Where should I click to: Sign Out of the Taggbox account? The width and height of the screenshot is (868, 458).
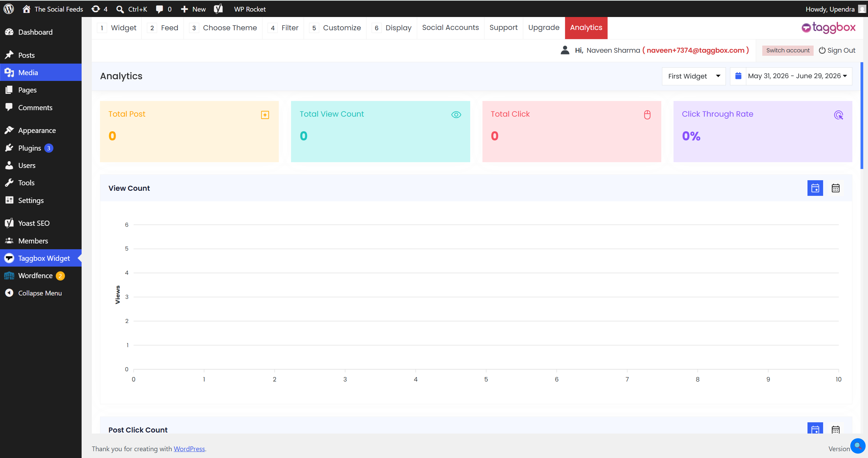point(837,50)
